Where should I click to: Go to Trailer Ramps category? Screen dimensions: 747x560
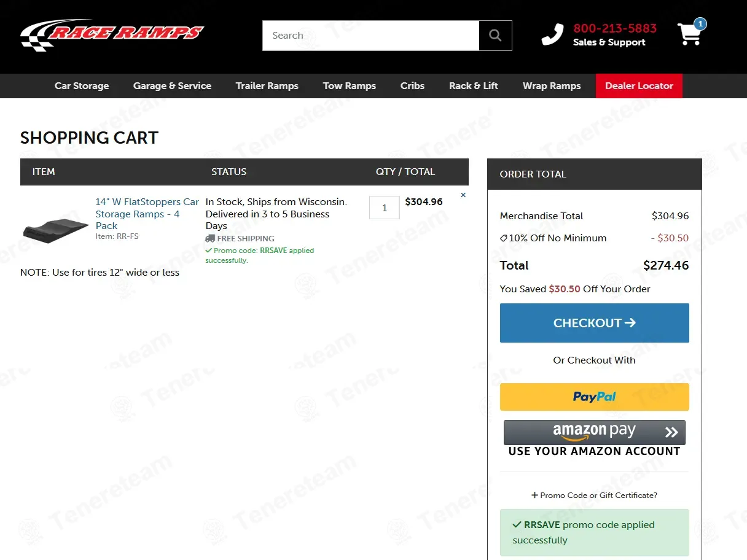tap(267, 86)
